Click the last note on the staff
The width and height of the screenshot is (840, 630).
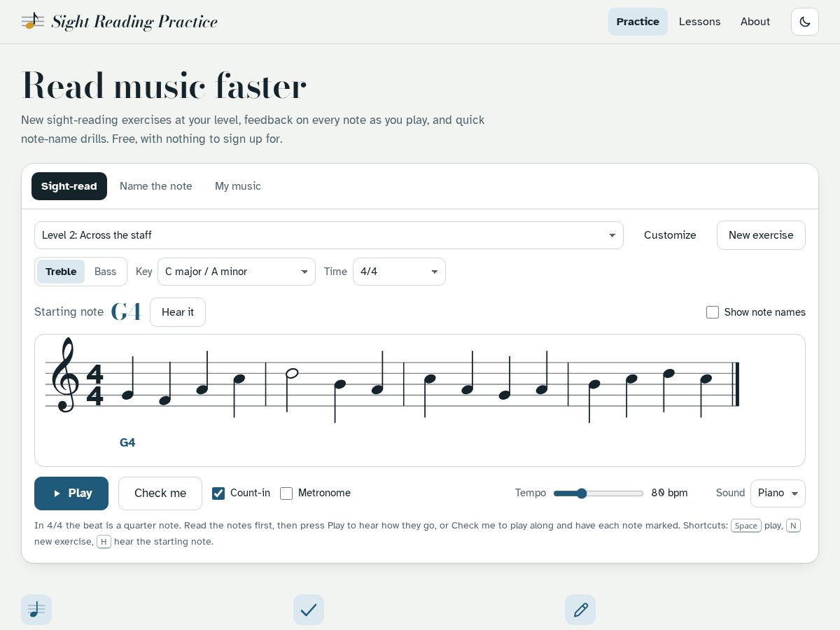[706, 379]
